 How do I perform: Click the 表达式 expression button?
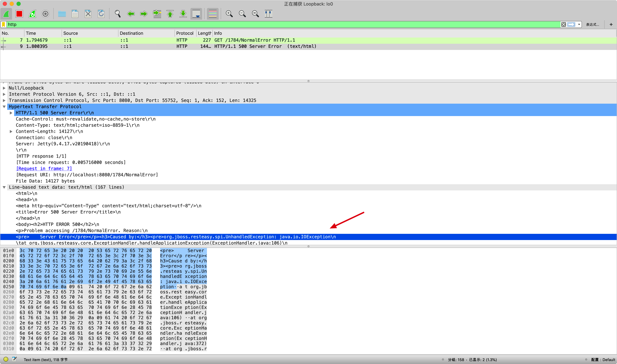click(592, 24)
